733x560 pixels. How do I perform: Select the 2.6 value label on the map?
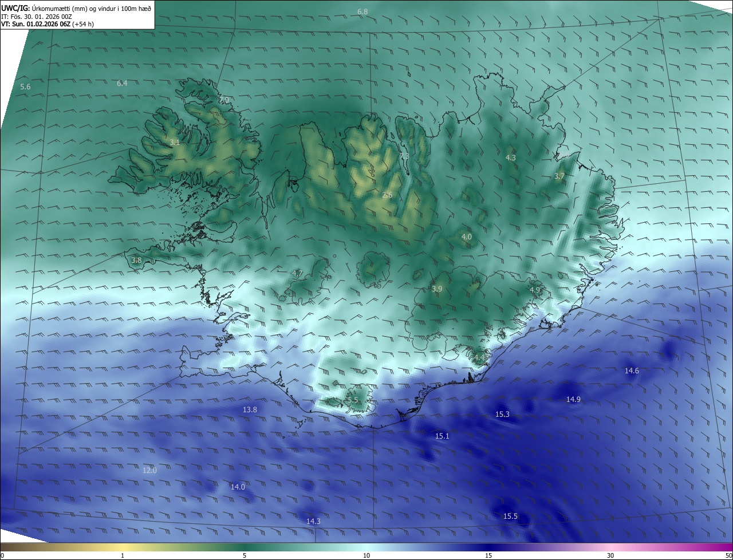click(x=387, y=195)
